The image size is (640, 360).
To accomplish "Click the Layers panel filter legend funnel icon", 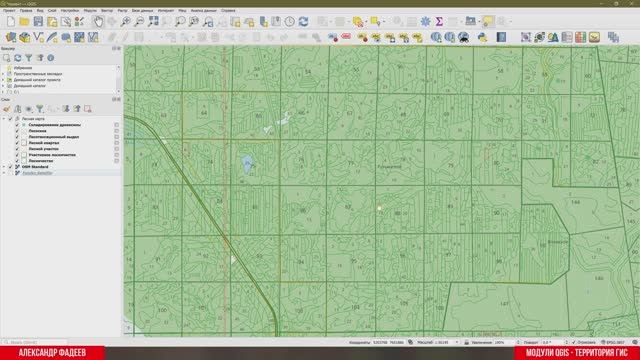I will click(40, 109).
